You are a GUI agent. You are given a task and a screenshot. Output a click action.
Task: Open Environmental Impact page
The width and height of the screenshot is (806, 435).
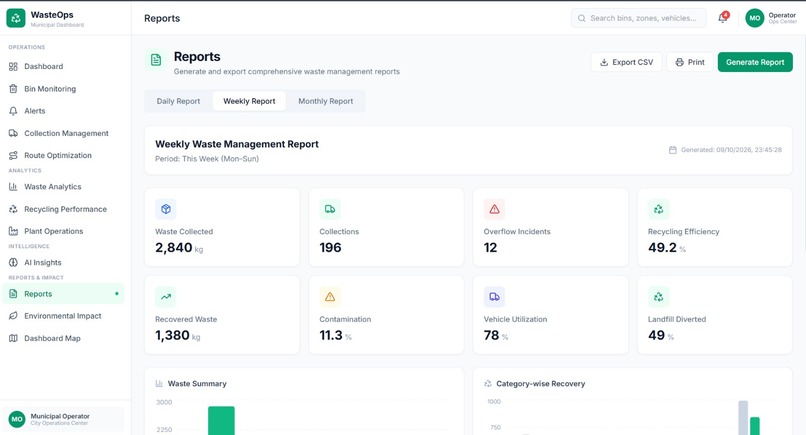coord(62,316)
